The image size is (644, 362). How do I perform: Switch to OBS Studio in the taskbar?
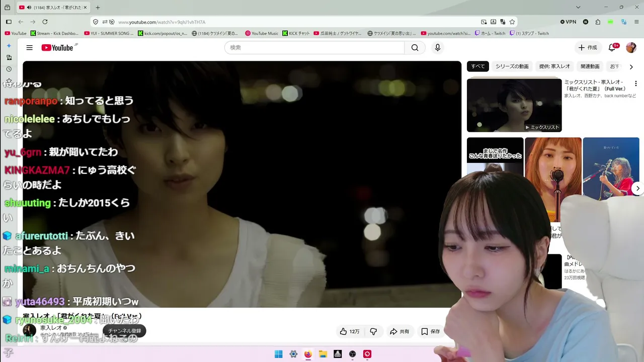(x=353, y=354)
